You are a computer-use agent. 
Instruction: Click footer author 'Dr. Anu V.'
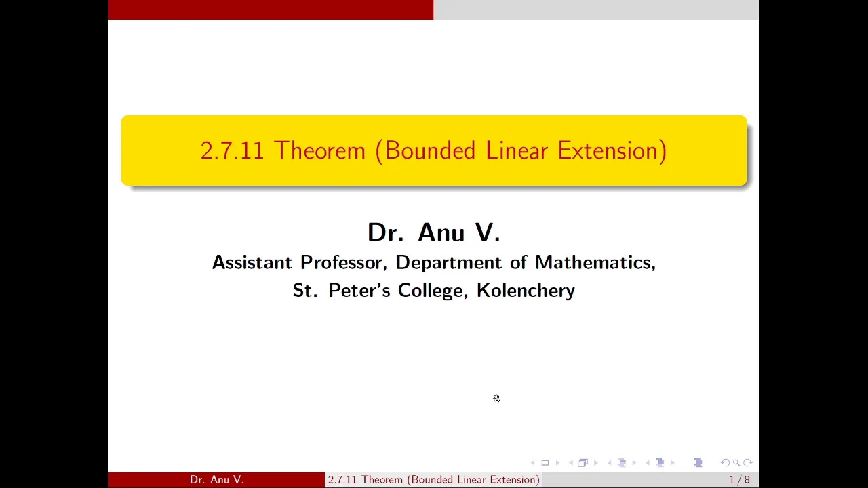[217, 479]
